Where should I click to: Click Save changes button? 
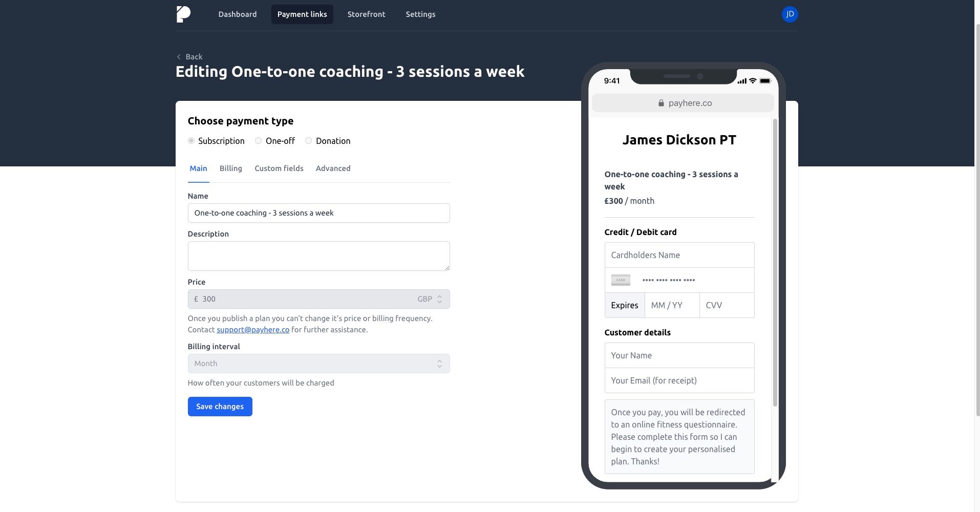tap(220, 407)
